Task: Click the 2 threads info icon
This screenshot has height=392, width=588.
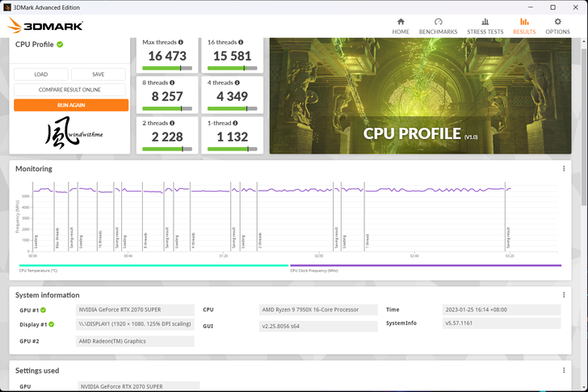Action: (x=173, y=122)
